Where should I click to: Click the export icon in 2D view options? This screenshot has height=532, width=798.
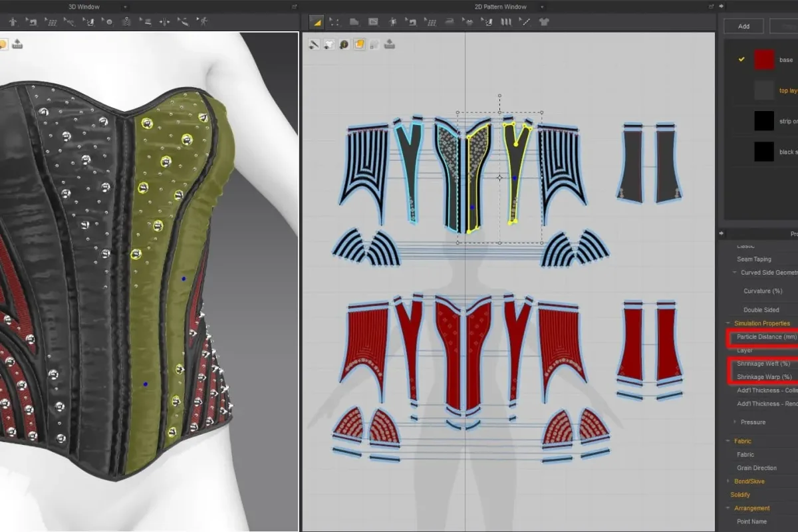point(390,45)
